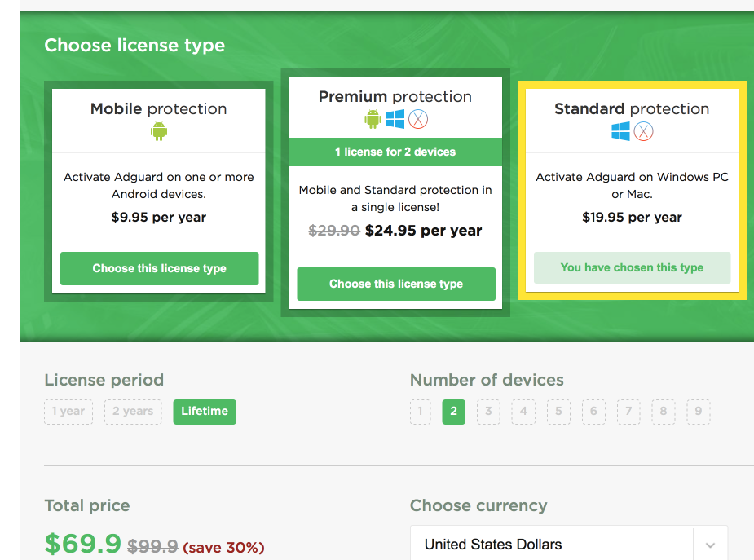Click the Mac icon under Premium protection
754x560 pixels.
(418, 119)
